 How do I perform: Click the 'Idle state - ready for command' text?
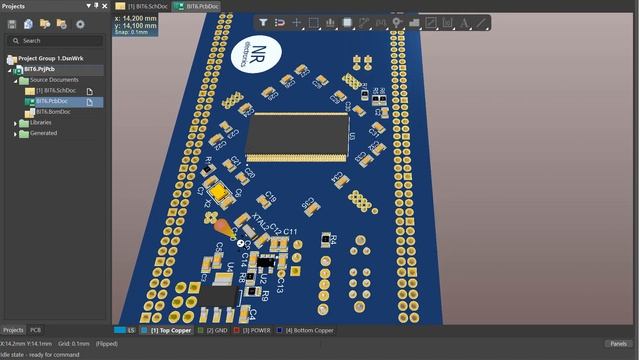pyautogui.click(x=40, y=355)
